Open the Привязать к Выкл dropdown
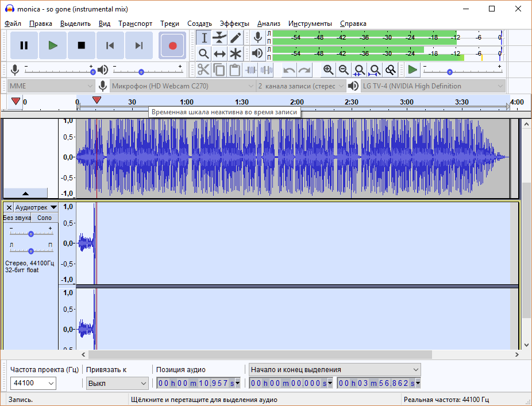 tap(117, 384)
